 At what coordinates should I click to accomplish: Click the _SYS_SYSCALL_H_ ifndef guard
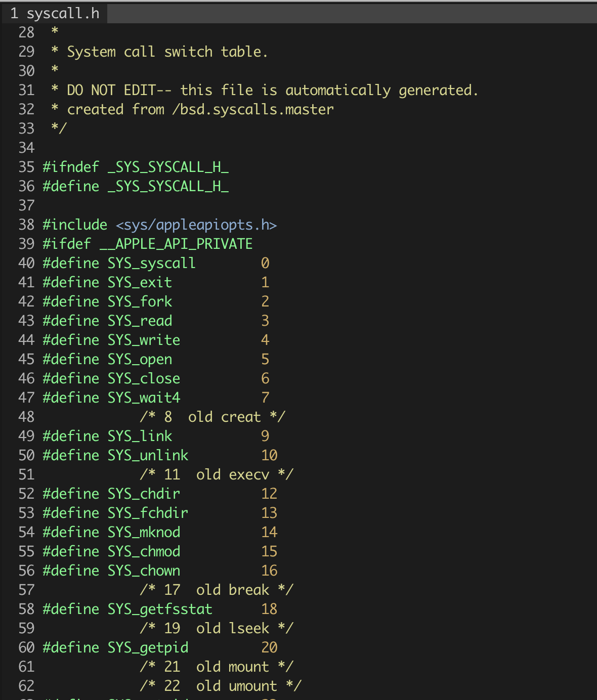click(169, 167)
